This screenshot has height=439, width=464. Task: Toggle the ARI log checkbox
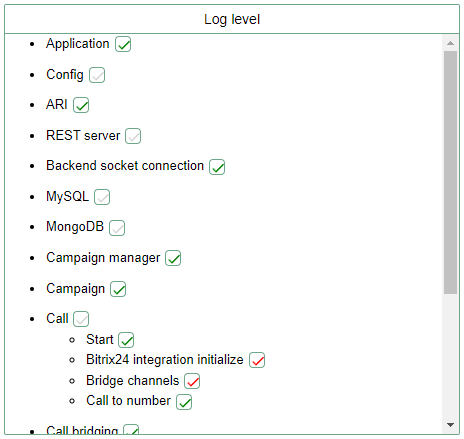click(x=81, y=105)
